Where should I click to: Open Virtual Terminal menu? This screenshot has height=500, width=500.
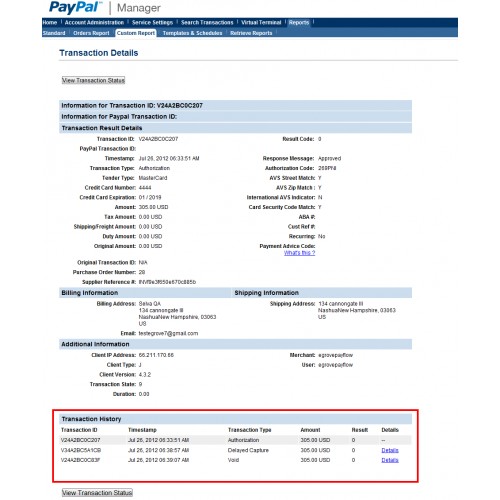click(261, 23)
